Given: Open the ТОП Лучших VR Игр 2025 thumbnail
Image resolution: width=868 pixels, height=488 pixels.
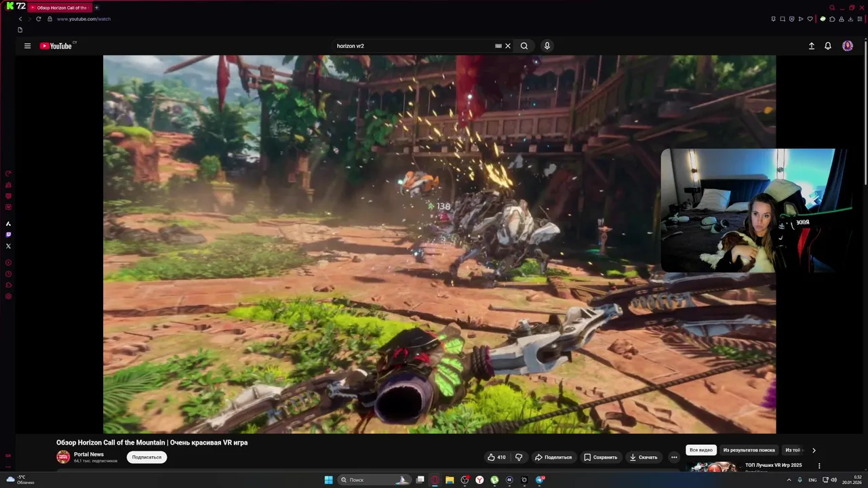Looking at the screenshot, I should coord(713,467).
